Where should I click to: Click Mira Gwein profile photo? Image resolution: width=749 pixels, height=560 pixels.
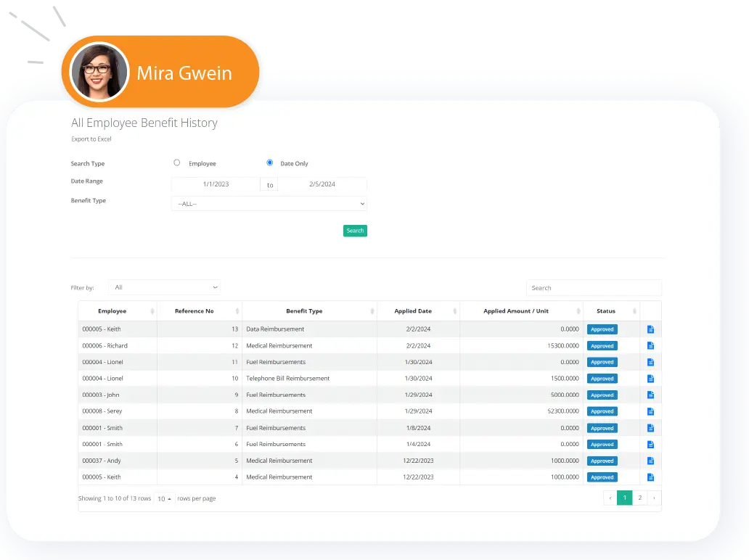coord(99,72)
